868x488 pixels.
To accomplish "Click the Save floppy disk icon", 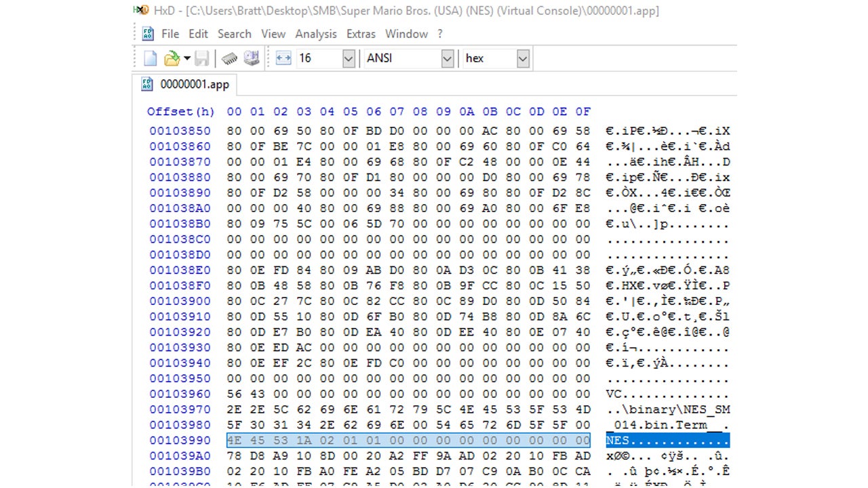I will point(201,58).
